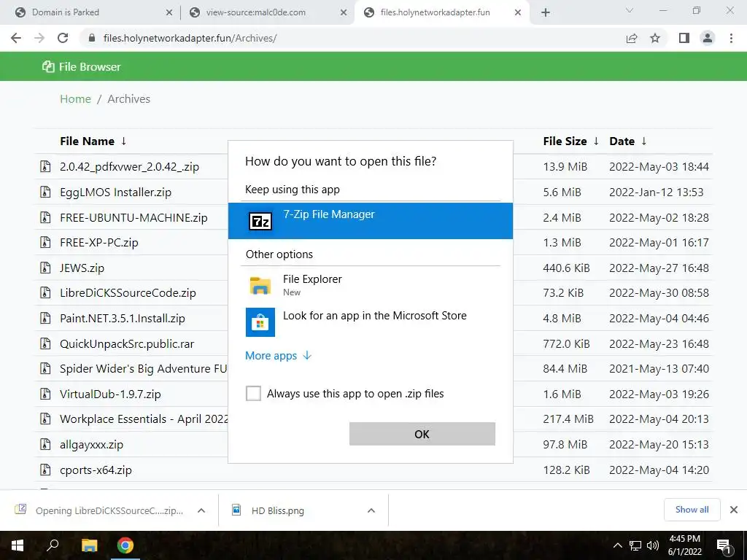Viewport: 747px width, 560px height.
Task: Close the downloads bar
Action: pyautogui.click(x=734, y=510)
